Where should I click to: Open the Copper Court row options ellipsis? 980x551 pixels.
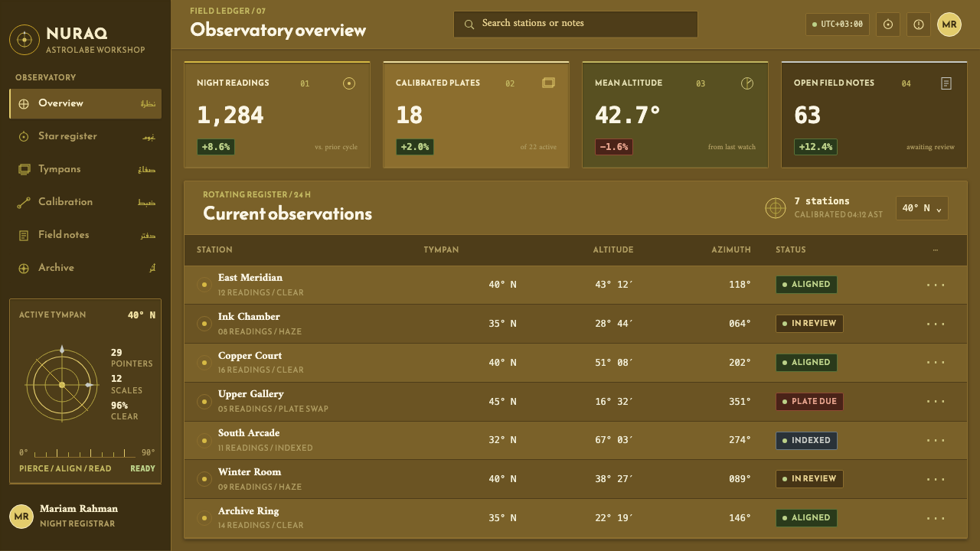pos(936,363)
